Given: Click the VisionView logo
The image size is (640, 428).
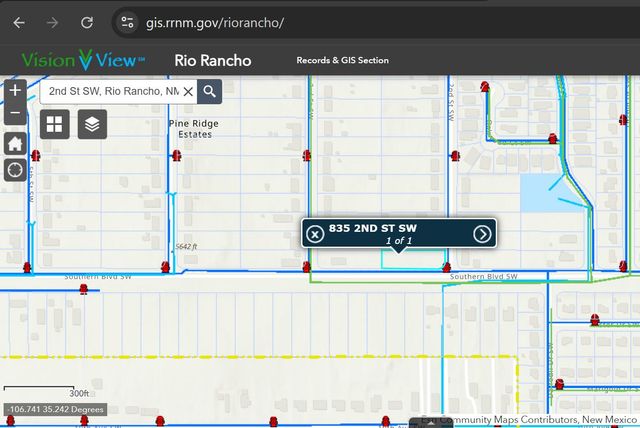Looking at the screenshot, I should pyautogui.click(x=84, y=60).
